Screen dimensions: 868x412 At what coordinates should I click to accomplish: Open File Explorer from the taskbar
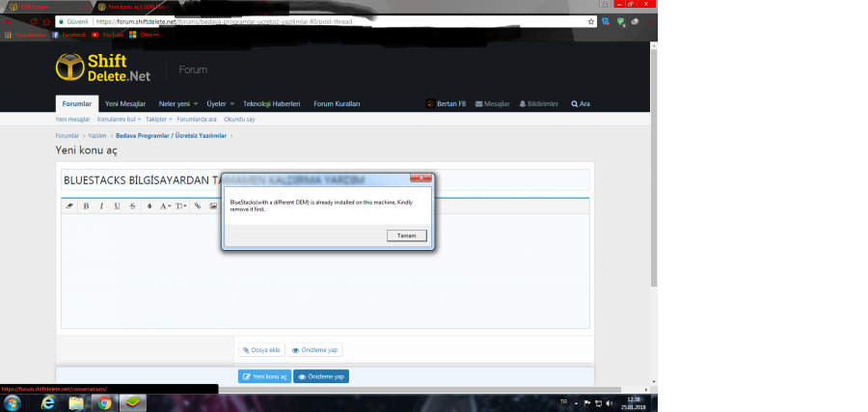point(76,403)
